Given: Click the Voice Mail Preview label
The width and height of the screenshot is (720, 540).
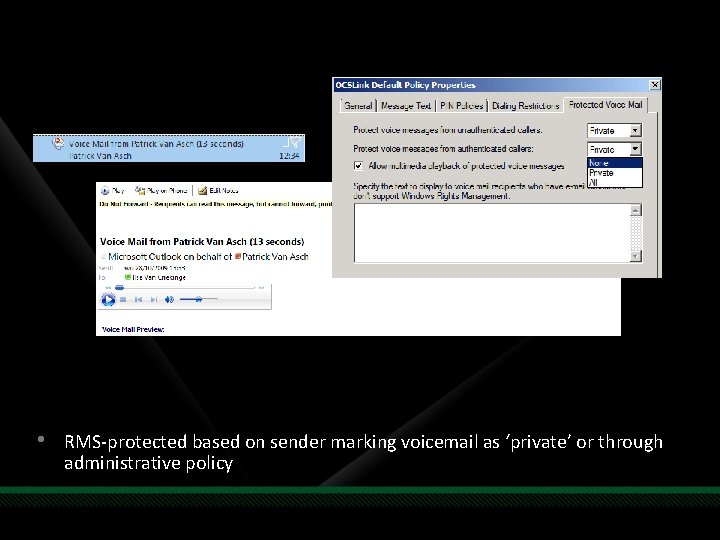Looking at the screenshot, I should (x=133, y=329).
